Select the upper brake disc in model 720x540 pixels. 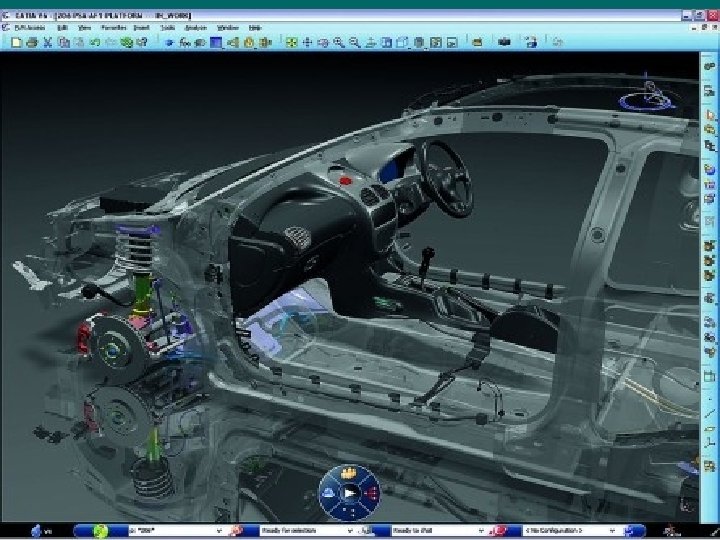(118, 349)
